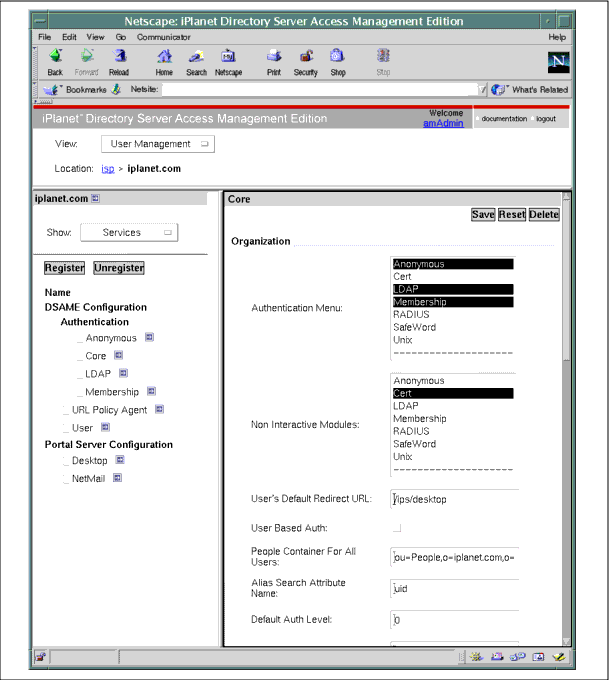Click the User's Default Redirect URL field
The image size is (609, 680).
pos(455,499)
